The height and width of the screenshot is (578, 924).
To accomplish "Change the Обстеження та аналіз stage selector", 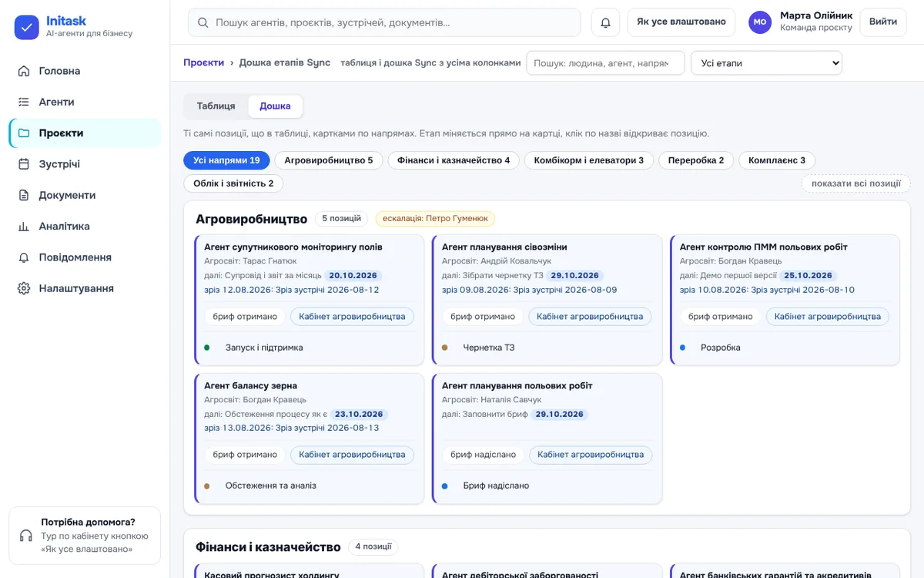I will [x=310, y=486].
